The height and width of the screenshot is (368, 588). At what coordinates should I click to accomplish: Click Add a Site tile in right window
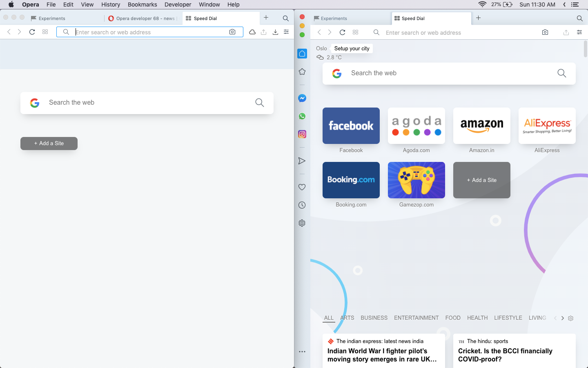[x=482, y=180]
